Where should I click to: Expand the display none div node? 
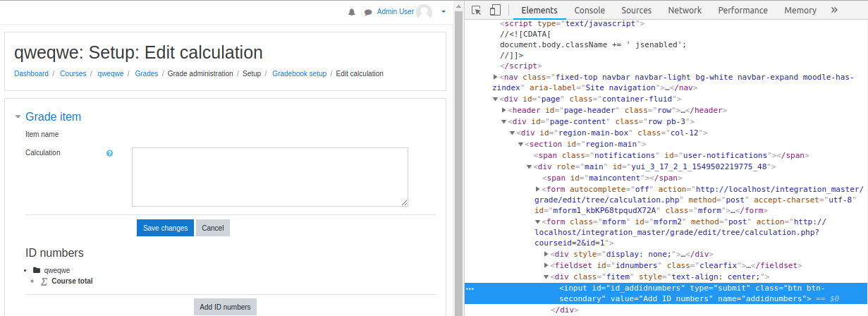pos(546,254)
